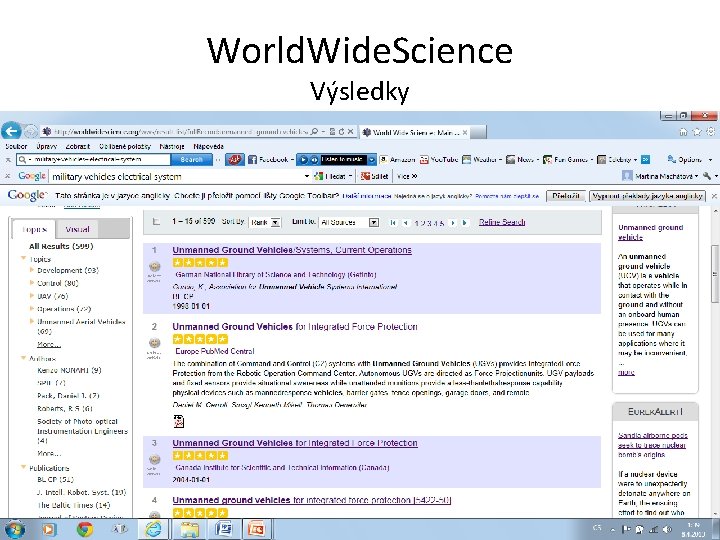Open result 1 Unmanned Ground Vehicles/Systems link
The height and width of the screenshot is (540, 720).
[x=292, y=250]
